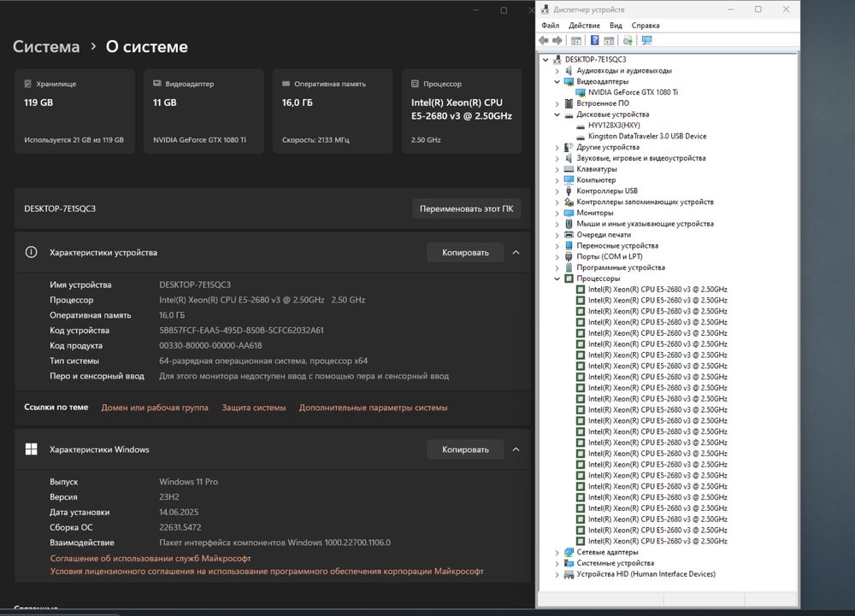Collapse the Дисковые устройства tree node
The width and height of the screenshot is (855, 616).
(x=557, y=114)
